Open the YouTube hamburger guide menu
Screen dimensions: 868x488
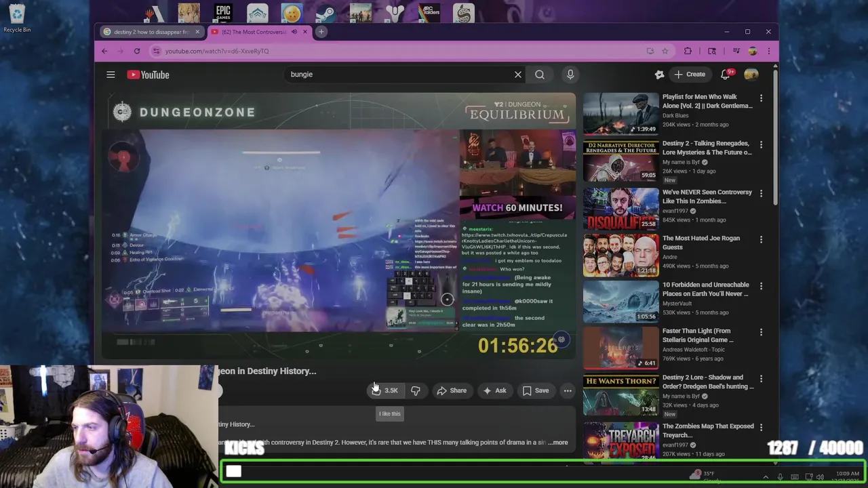coord(111,75)
